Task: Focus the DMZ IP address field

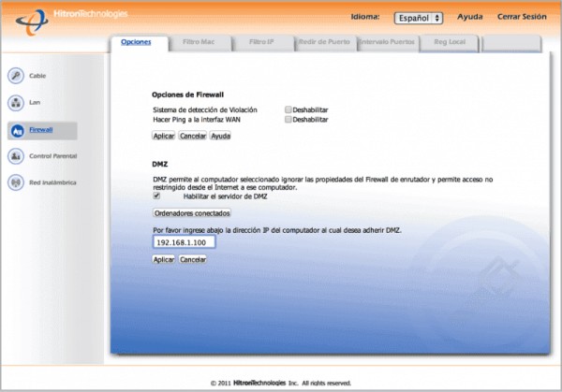Action: [184, 241]
